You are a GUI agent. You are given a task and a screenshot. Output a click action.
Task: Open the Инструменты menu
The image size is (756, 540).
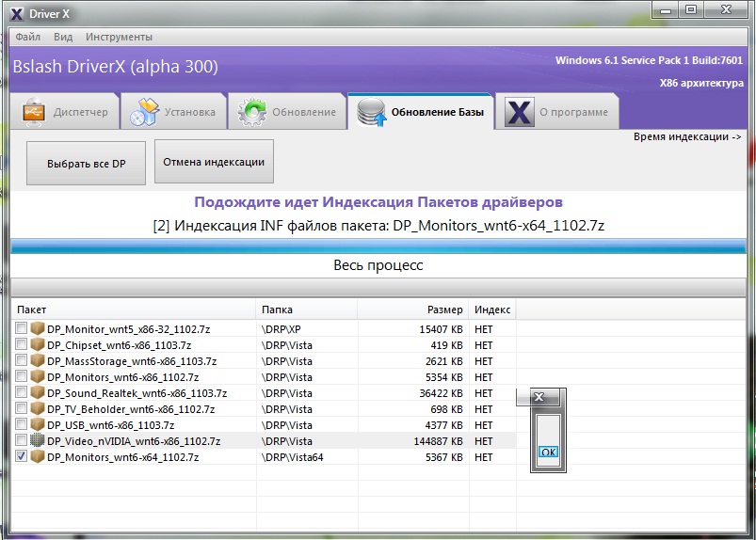tap(119, 37)
